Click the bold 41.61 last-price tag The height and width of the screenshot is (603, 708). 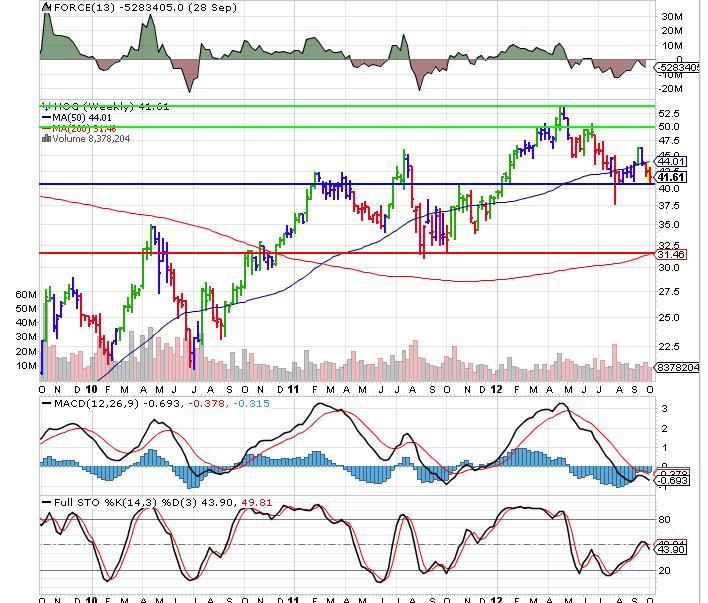pos(671,177)
